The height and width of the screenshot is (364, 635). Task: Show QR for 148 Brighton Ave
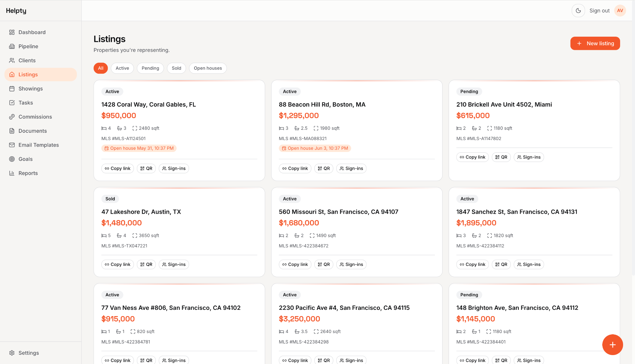coord(501,360)
